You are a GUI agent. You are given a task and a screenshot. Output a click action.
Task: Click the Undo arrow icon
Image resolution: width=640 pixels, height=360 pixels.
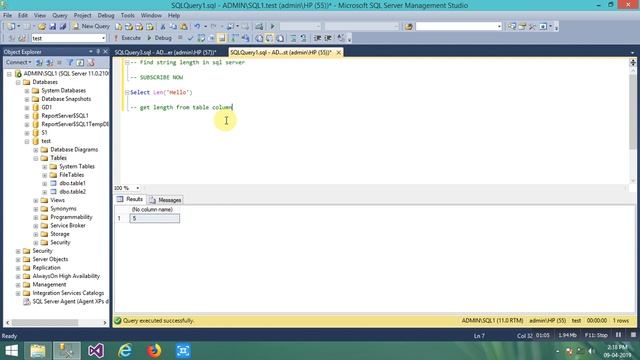click(197, 27)
